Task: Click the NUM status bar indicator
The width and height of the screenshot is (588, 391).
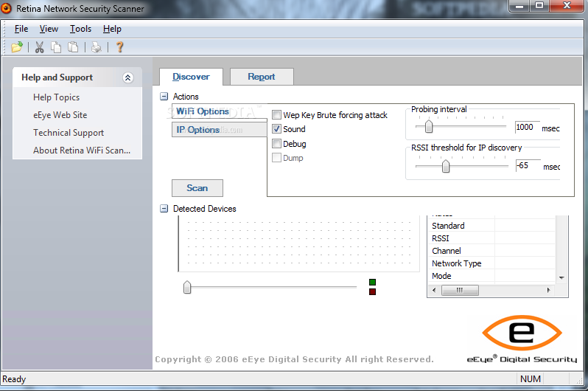Action: [531, 379]
